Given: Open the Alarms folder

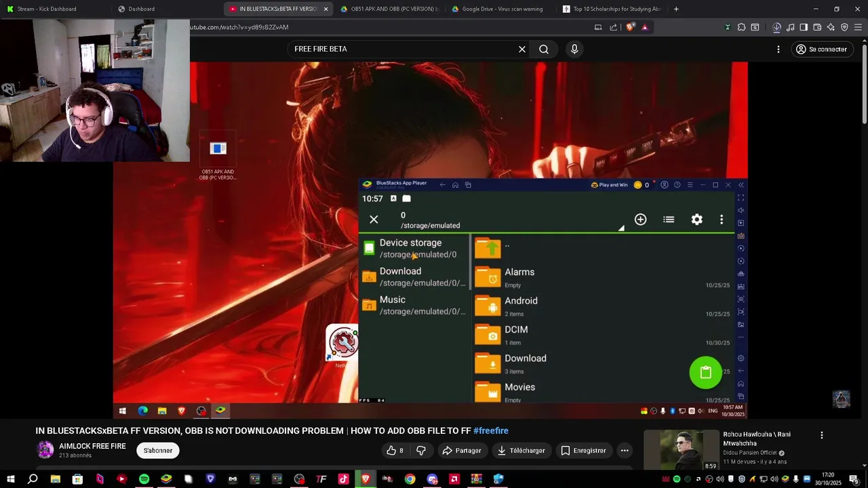Looking at the screenshot, I should 603,277.
